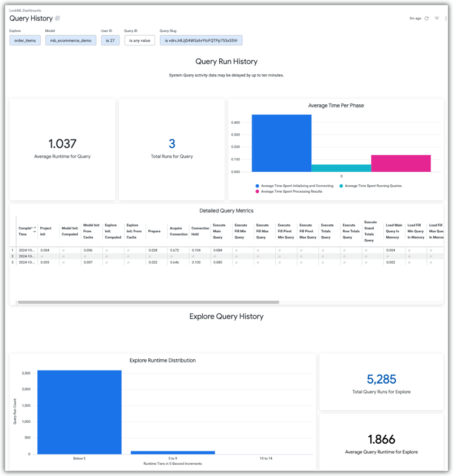Open the three-dot dashboard actions menu
Screen dimensions: 453x476
(x=446, y=19)
